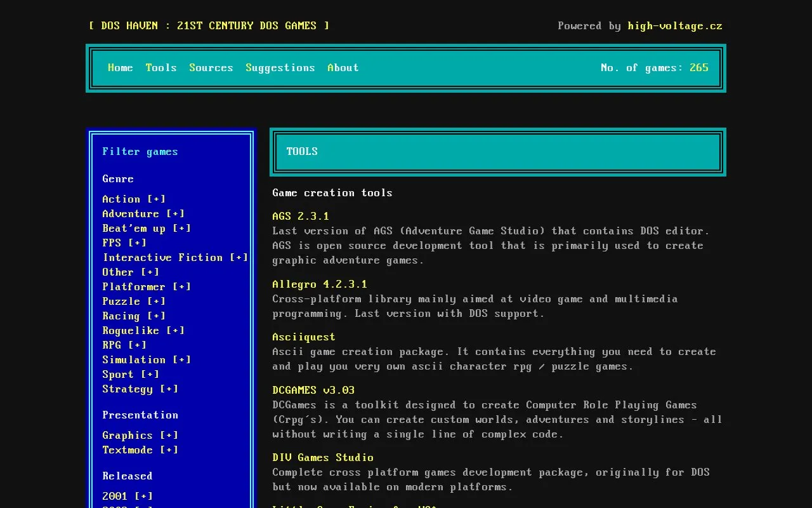The height and width of the screenshot is (508, 812).
Task: Click the 'Released' section label
Action: [x=128, y=476]
